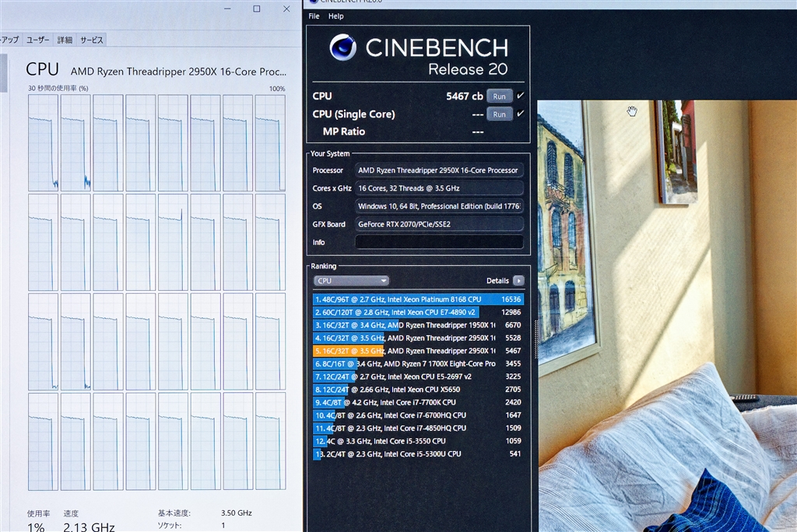Run the CPU multi-core benchmark
Image resolution: width=797 pixels, height=532 pixels.
pos(499,96)
